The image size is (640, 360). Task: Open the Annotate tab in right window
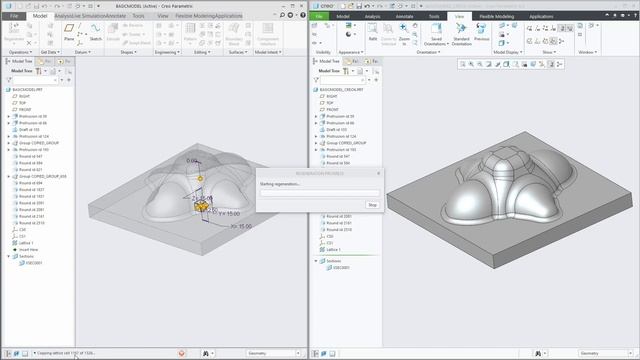(x=404, y=16)
